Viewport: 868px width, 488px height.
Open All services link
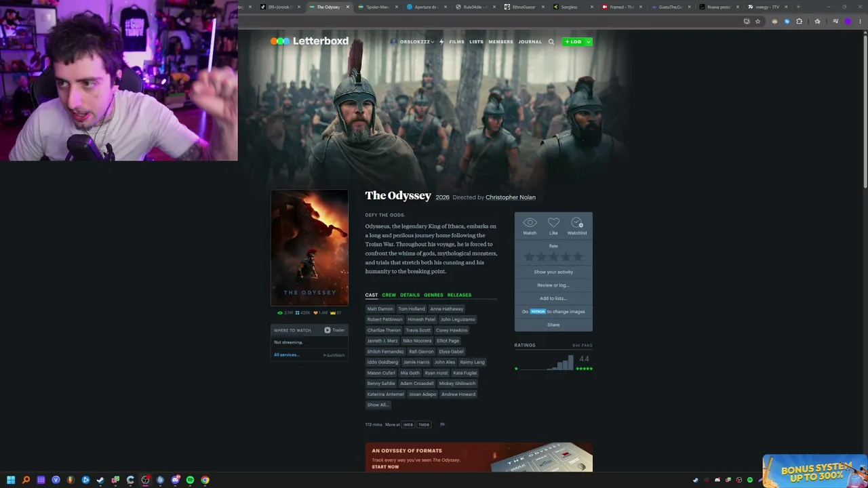tap(285, 355)
